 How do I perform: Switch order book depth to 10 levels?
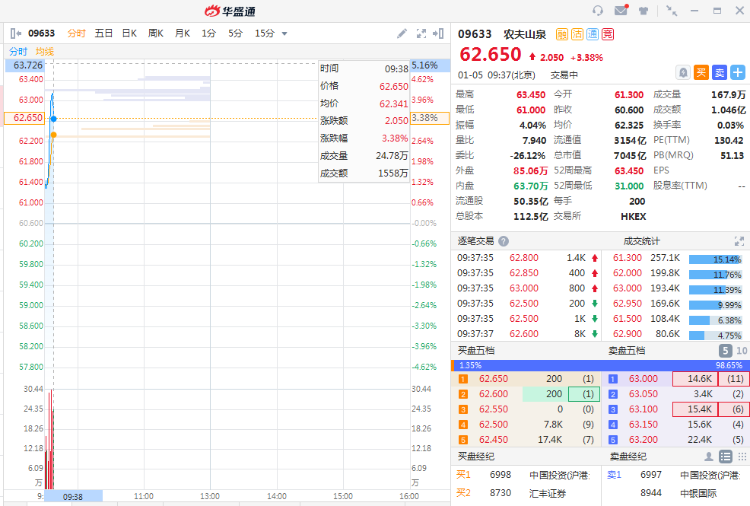click(741, 351)
